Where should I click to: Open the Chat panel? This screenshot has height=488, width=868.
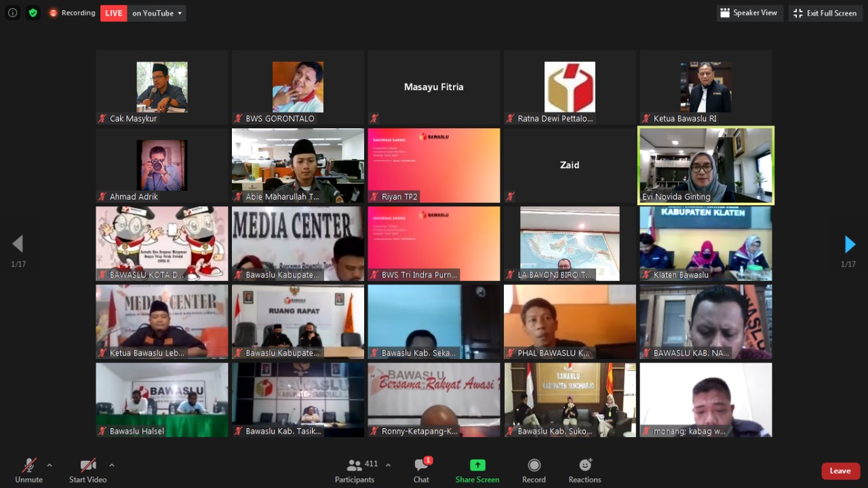point(421,471)
